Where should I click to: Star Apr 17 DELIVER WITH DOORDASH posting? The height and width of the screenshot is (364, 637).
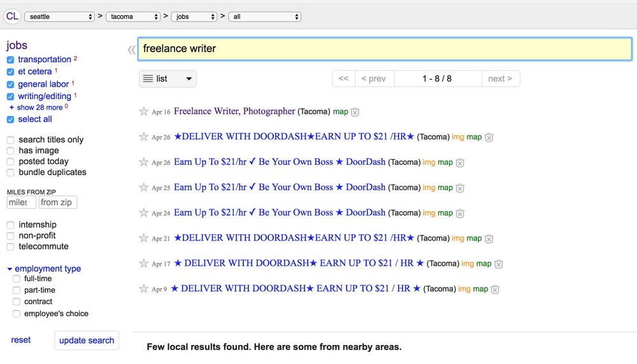click(143, 263)
